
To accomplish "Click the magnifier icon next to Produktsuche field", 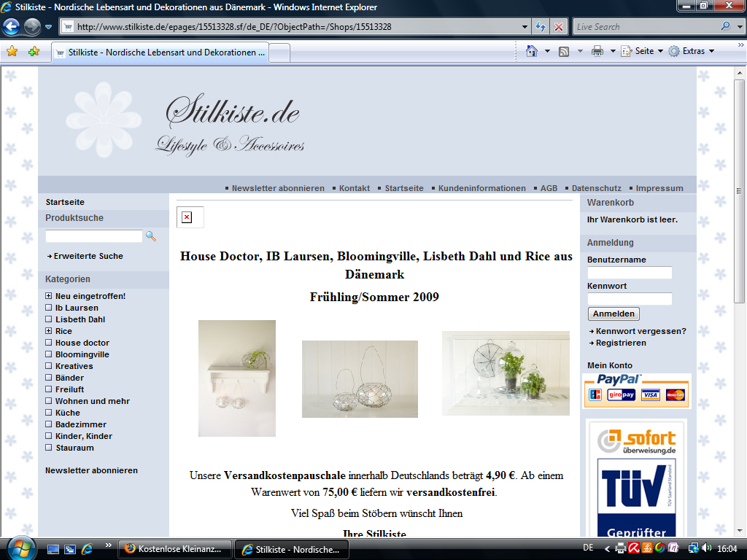I will (151, 236).
